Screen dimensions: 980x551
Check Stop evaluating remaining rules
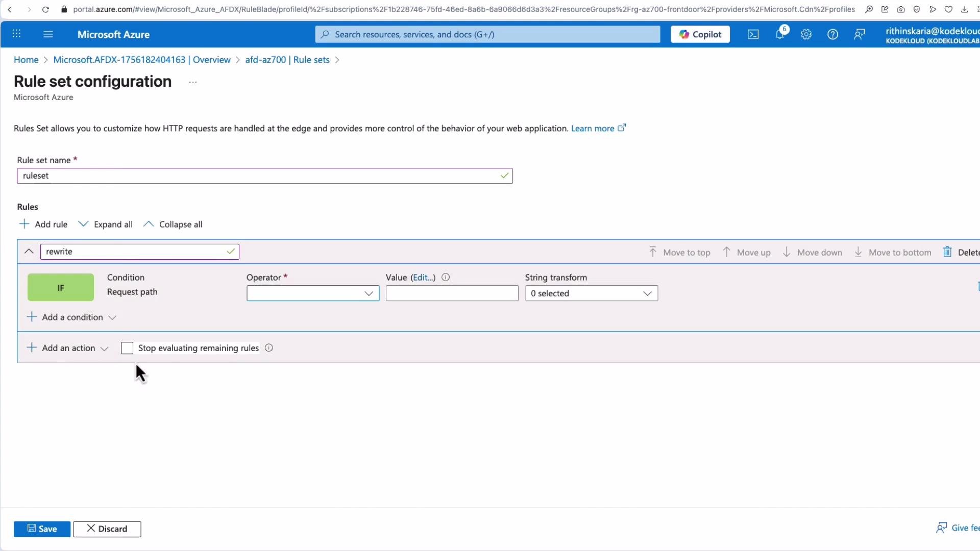(x=127, y=348)
